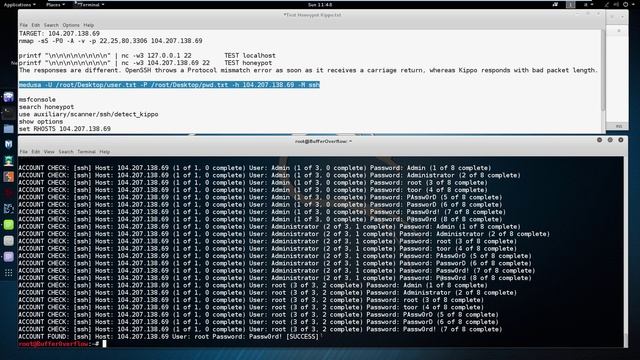Open Search menu in text editor

[51, 25]
